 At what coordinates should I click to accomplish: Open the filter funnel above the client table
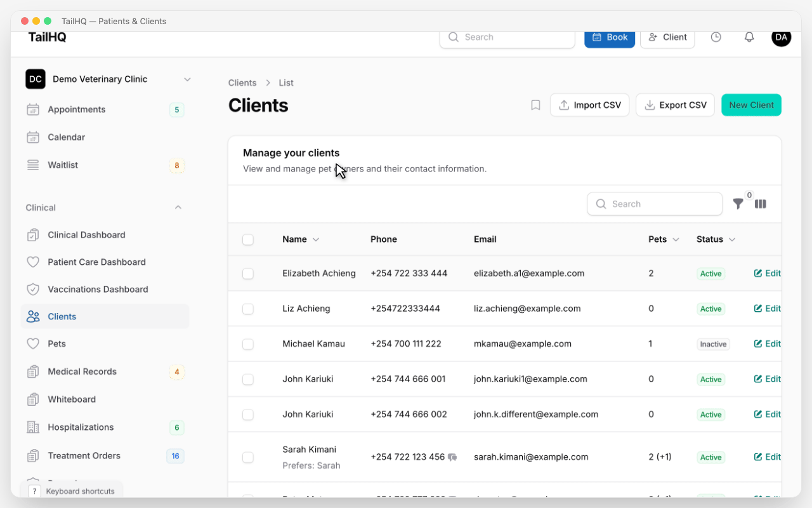(738, 204)
